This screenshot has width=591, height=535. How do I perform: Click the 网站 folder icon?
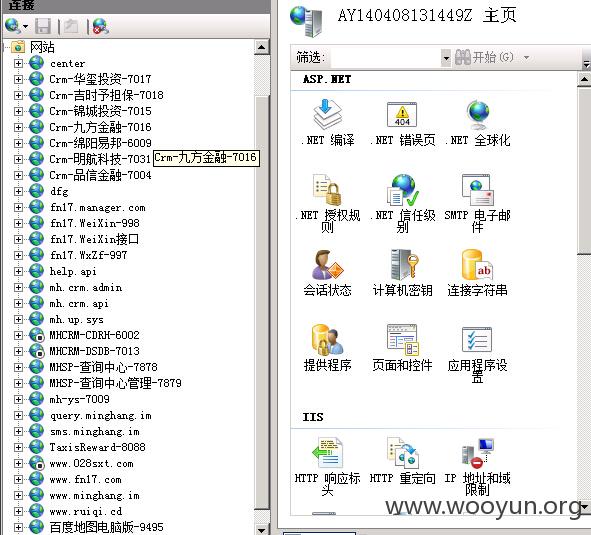(18, 47)
